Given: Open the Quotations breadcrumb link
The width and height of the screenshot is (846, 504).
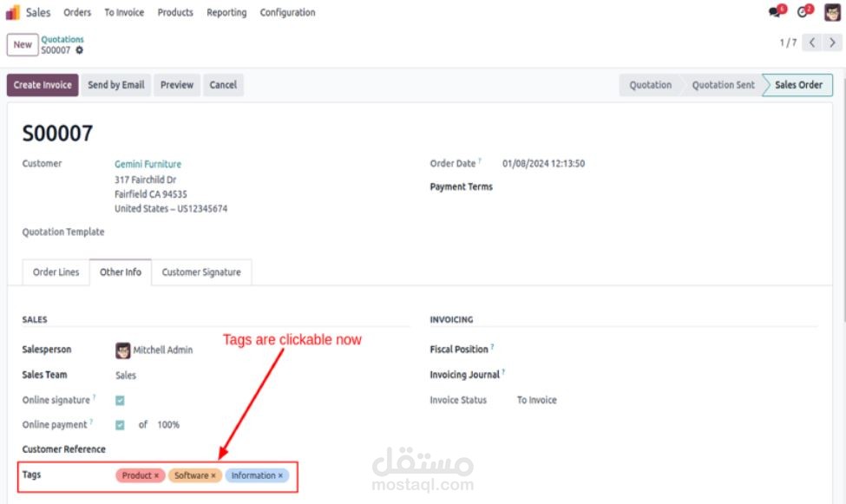Looking at the screenshot, I should pos(62,39).
